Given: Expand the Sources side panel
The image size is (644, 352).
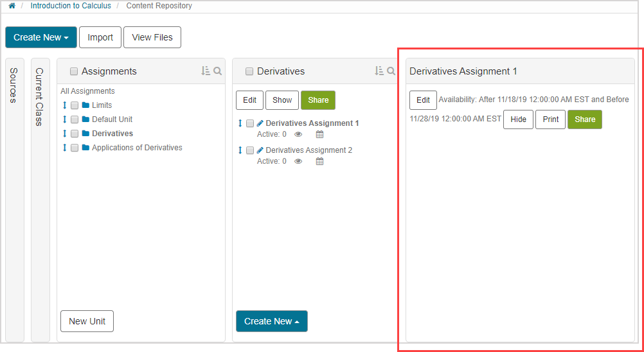Looking at the screenshot, I should coord(14,85).
